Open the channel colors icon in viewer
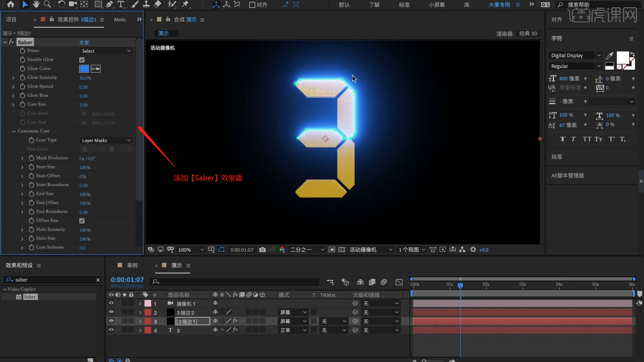The image size is (644, 362). point(282,250)
